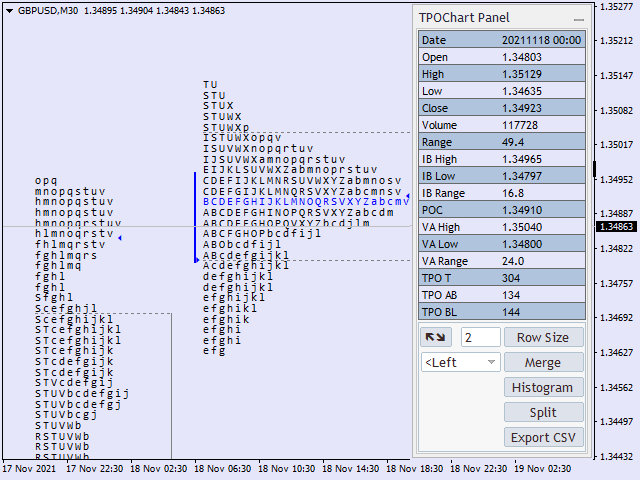Click the Date row in the panel
The height and width of the screenshot is (480, 640).
(501, 40)
